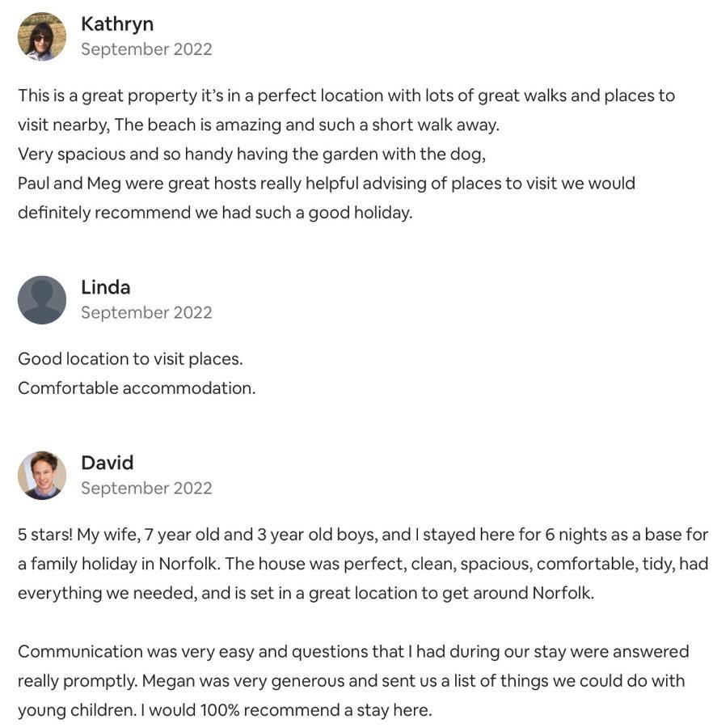This screenshot has width=713, height=728.
Task: Click the line starting "This is a great property"
Action: click(347, 95)
